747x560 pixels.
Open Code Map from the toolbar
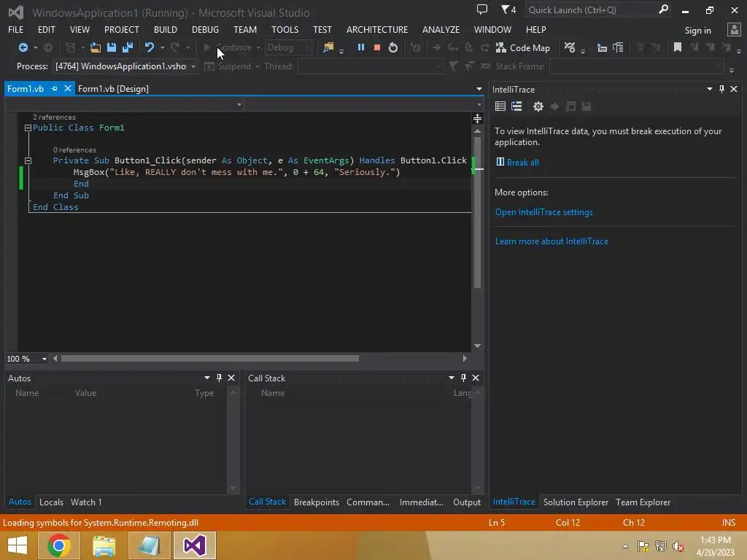[522, 48]
